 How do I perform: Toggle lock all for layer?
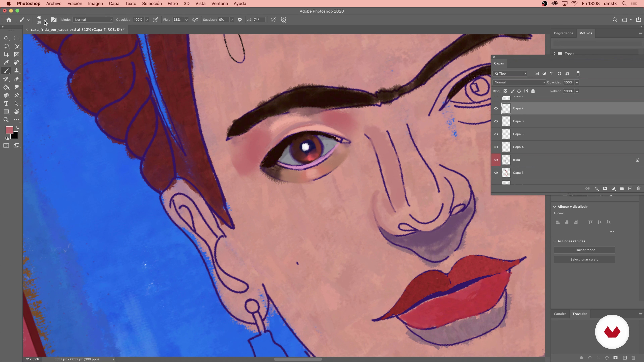coord(533,91)
